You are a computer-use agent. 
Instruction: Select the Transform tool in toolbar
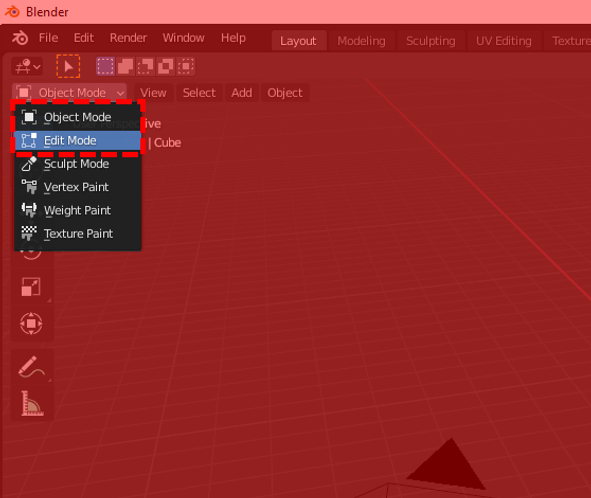click(31, 323)
